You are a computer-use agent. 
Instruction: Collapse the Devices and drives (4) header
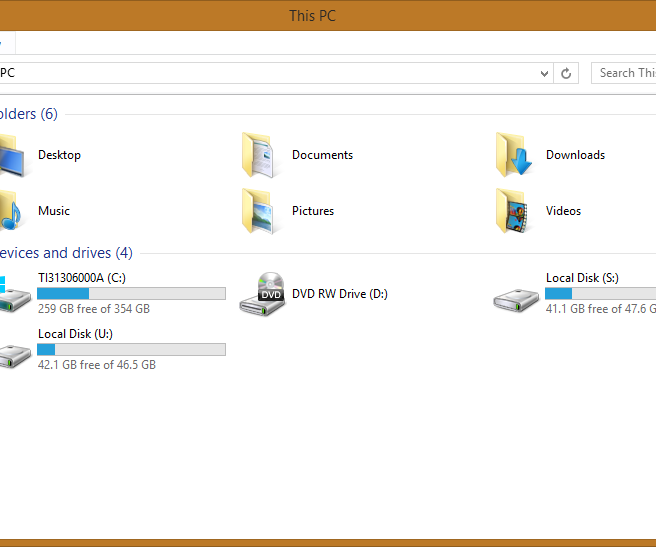click(x=66, y=253)
